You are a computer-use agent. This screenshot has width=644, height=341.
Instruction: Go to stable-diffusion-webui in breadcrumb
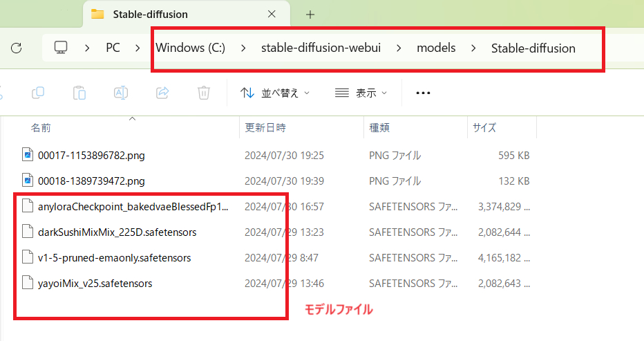tap(321, 48)
